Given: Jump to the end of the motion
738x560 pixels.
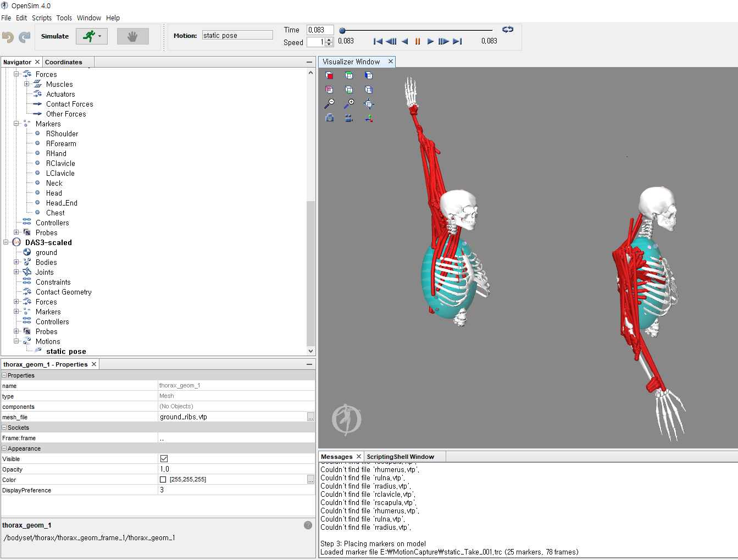Looking at the screenshot, I should (x=457, y=41).
